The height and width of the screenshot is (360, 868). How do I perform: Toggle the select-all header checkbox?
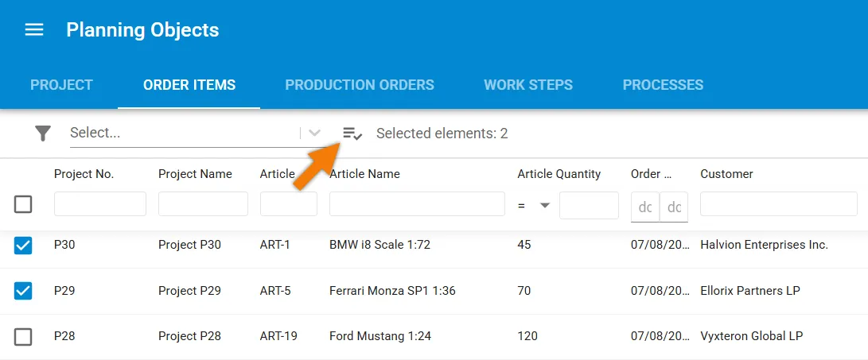[x=23, y=204]
